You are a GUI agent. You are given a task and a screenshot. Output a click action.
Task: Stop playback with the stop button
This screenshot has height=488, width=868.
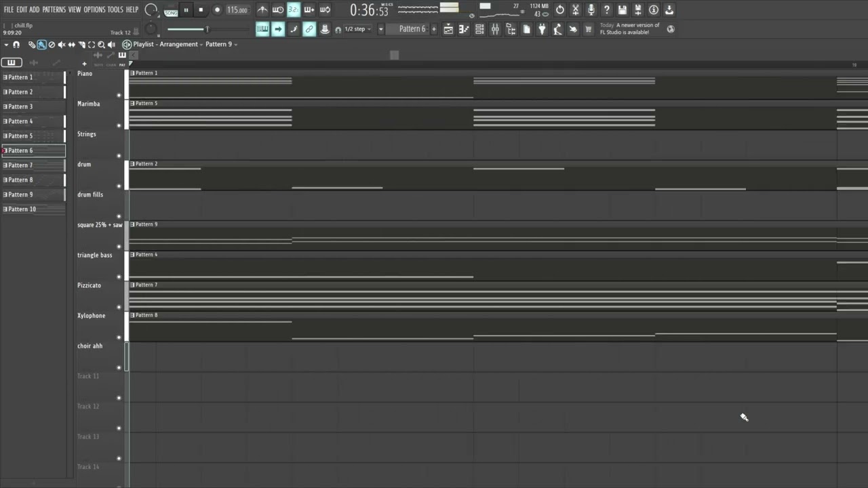coord(201,10)
